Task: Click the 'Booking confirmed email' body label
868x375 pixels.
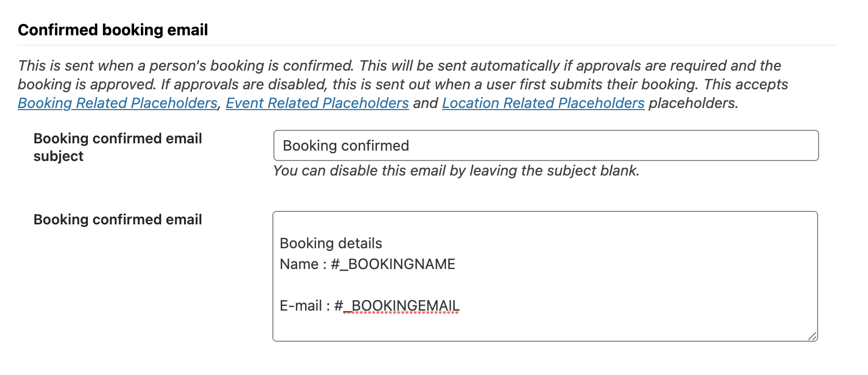Action: (117, 220)
